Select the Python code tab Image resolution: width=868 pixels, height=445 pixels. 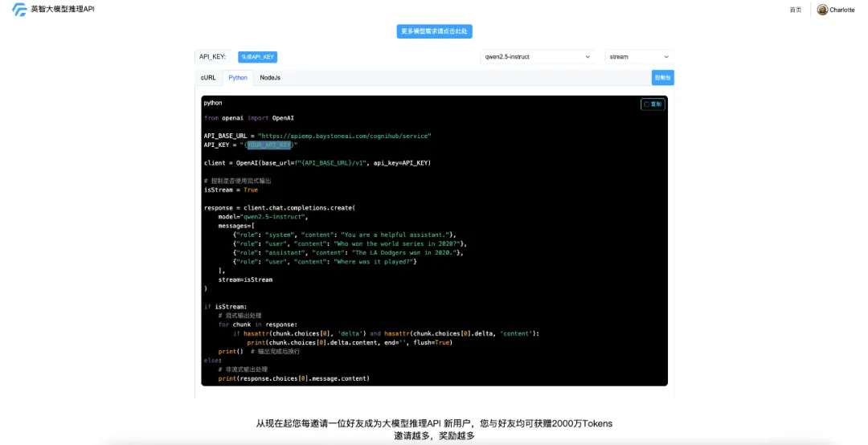coord(238,78)
